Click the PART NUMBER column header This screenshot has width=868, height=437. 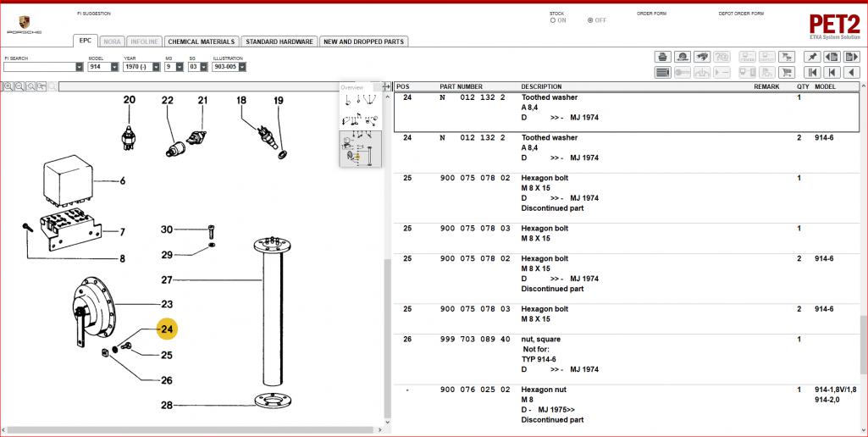pos(462,87)
